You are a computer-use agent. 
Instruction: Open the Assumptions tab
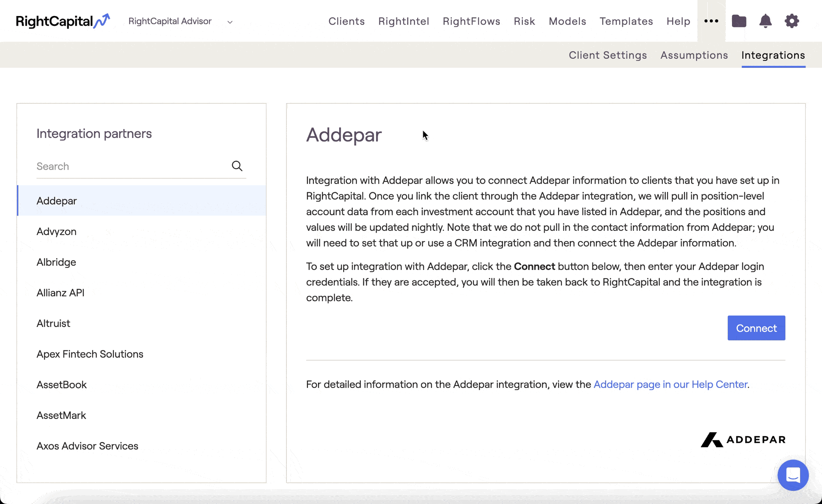click(x=694, y=55)
